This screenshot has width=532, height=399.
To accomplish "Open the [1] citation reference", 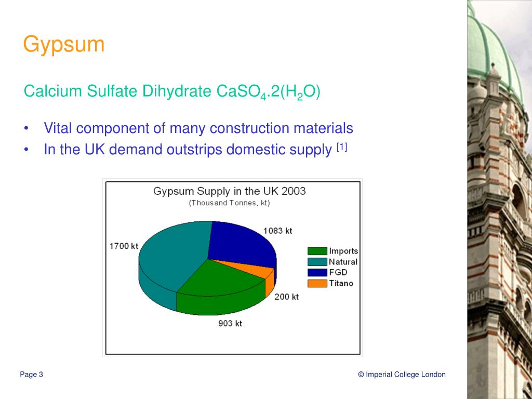I will (x=340, y=146).
